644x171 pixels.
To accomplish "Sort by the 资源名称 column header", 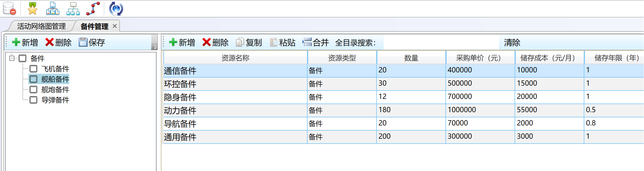I will point(235,58).
